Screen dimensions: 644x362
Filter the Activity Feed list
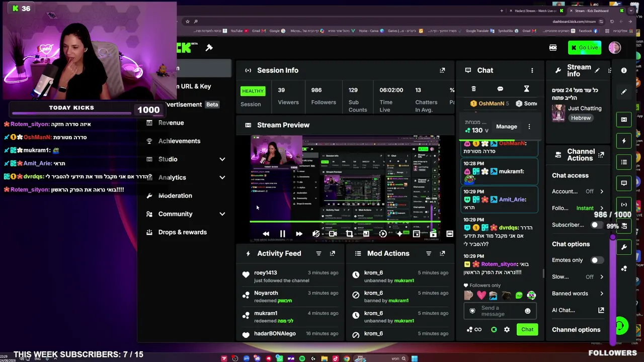click(x=318, y=253)
